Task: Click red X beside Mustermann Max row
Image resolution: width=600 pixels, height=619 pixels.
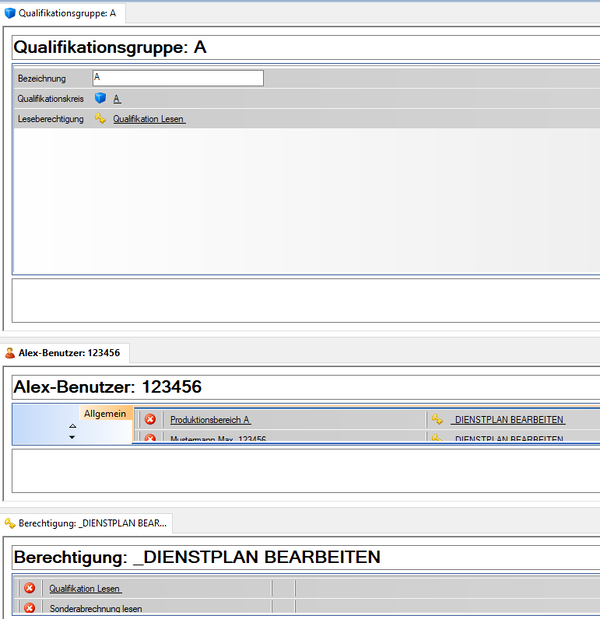Action: [x=150, y=438]
